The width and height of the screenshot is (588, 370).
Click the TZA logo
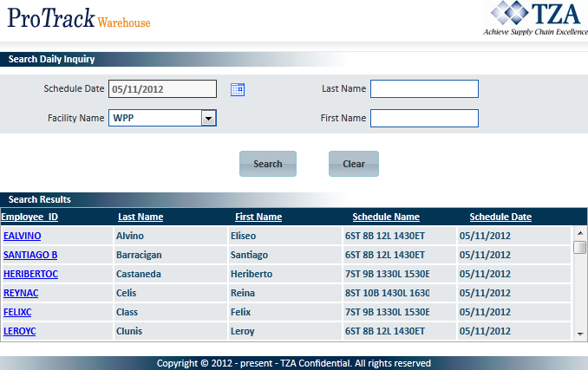[x=537, y=19]
